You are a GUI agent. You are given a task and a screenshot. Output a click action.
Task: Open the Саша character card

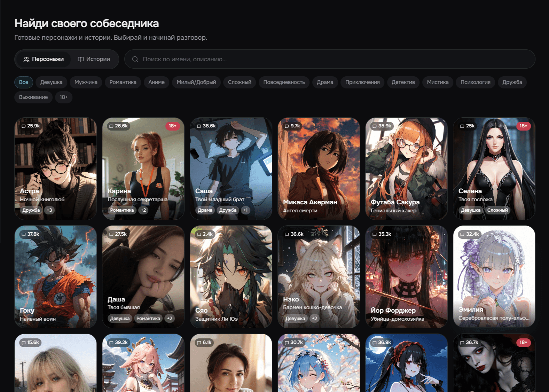(231, 168)
